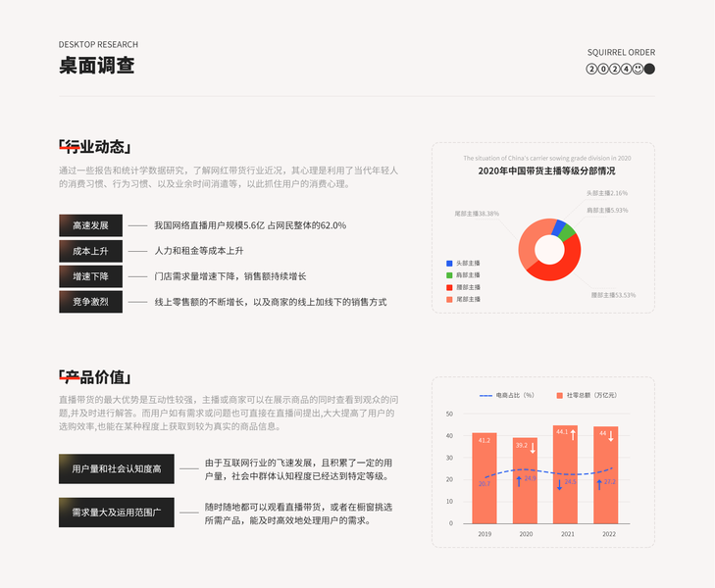Click the 成本上升 dark label

[91, 251]
